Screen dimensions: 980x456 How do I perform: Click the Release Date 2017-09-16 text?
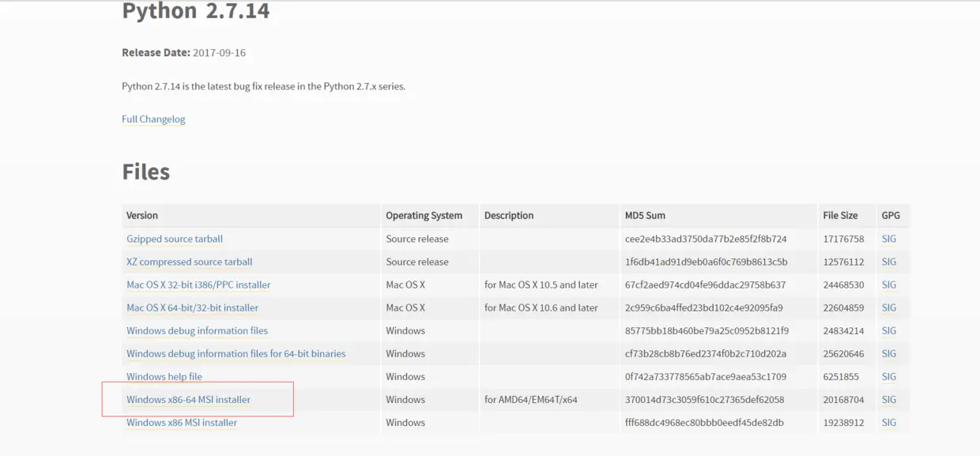[183, 53]
